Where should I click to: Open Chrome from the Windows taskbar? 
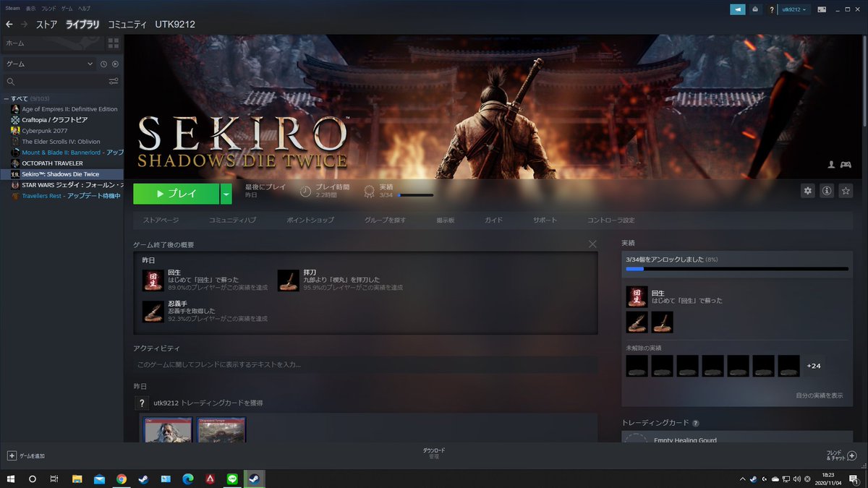coord(122,479)
